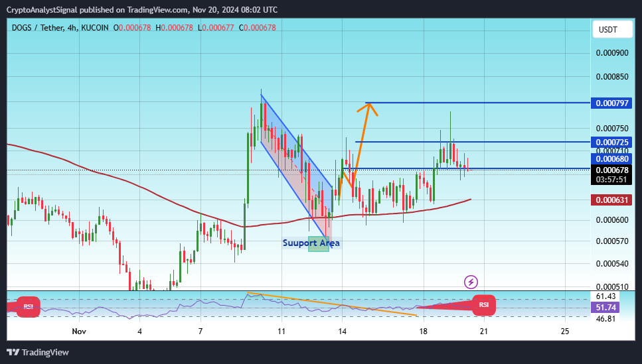Click the 0.000680 price level label

[611, 159]
